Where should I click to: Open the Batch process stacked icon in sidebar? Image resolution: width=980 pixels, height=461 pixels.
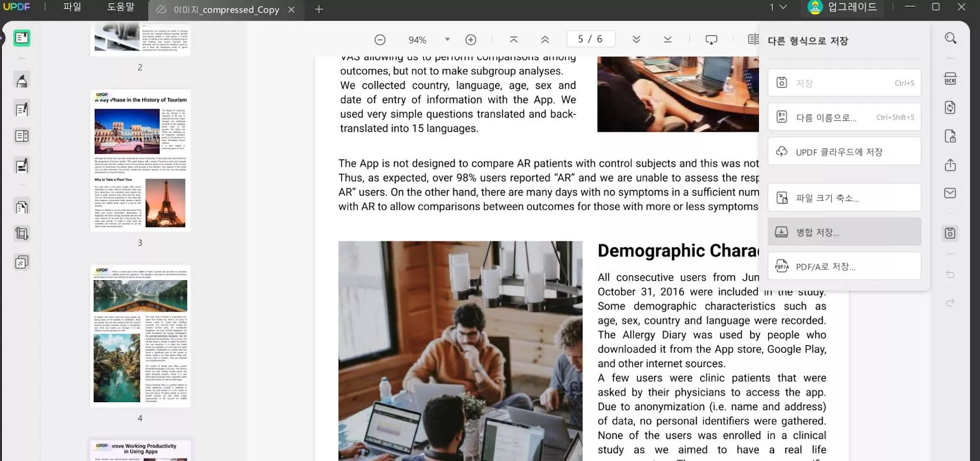(x=22, y=262)
